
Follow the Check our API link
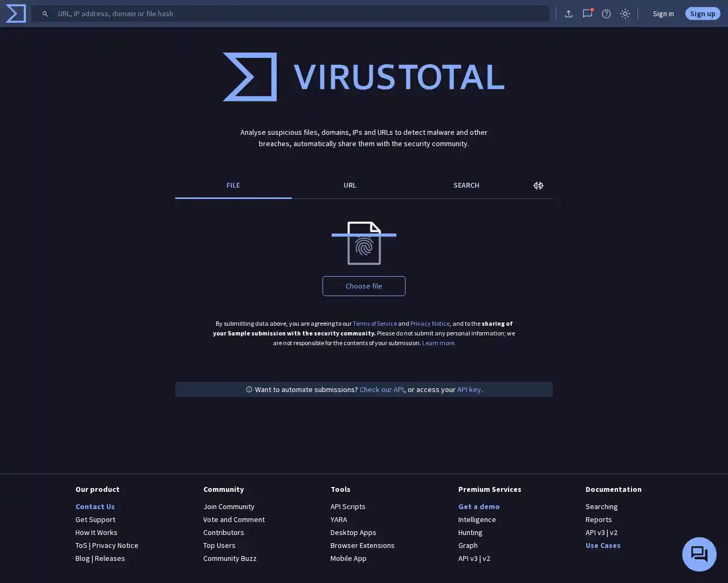tap(381, 389)
